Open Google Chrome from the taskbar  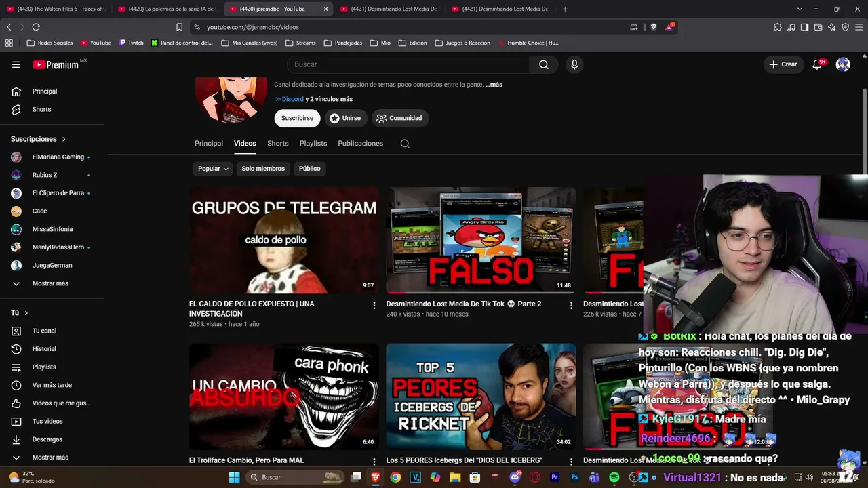[x=395, y=477]
